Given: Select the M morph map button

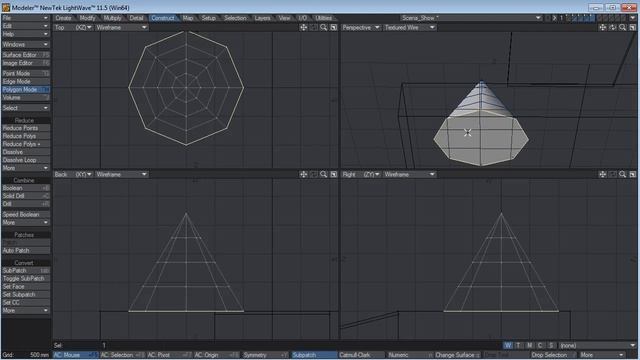Looking at the screenshot, I should [529, 345].
